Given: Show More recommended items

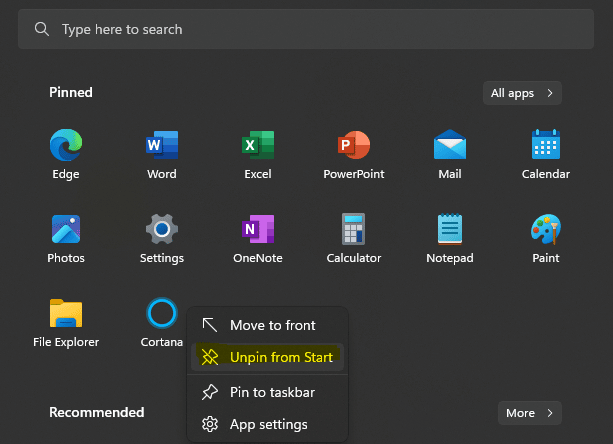Looking at the screenshot, I should [530, 413].
